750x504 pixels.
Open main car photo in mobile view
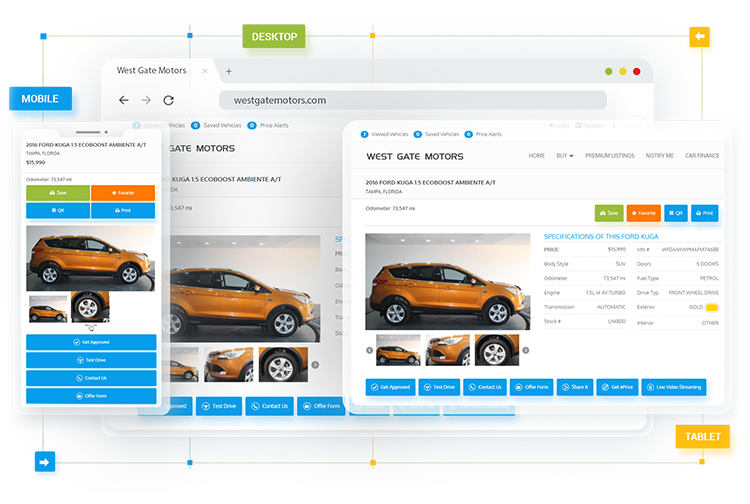90,258
